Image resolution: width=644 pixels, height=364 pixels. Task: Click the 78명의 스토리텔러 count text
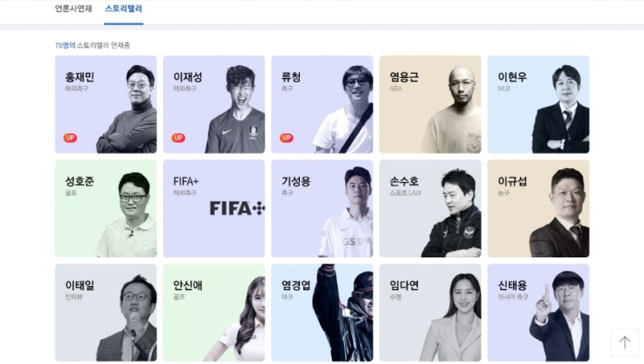tap(93, 46)
